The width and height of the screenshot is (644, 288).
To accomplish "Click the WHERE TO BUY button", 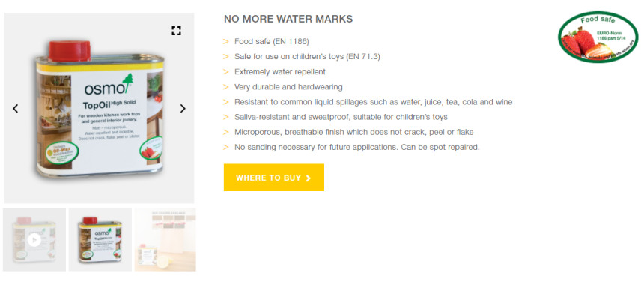I will tap(274, 178).
